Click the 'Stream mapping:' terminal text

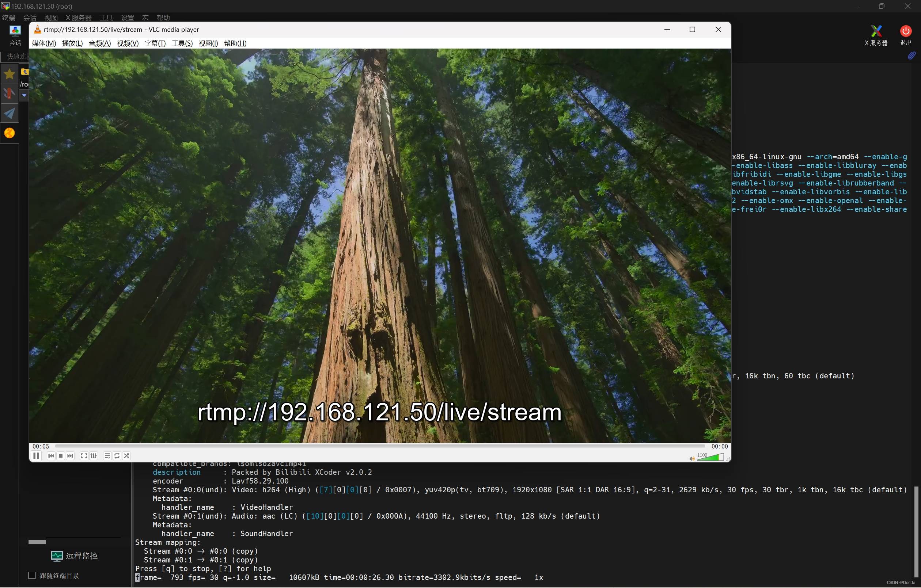[x=167, y=542]
